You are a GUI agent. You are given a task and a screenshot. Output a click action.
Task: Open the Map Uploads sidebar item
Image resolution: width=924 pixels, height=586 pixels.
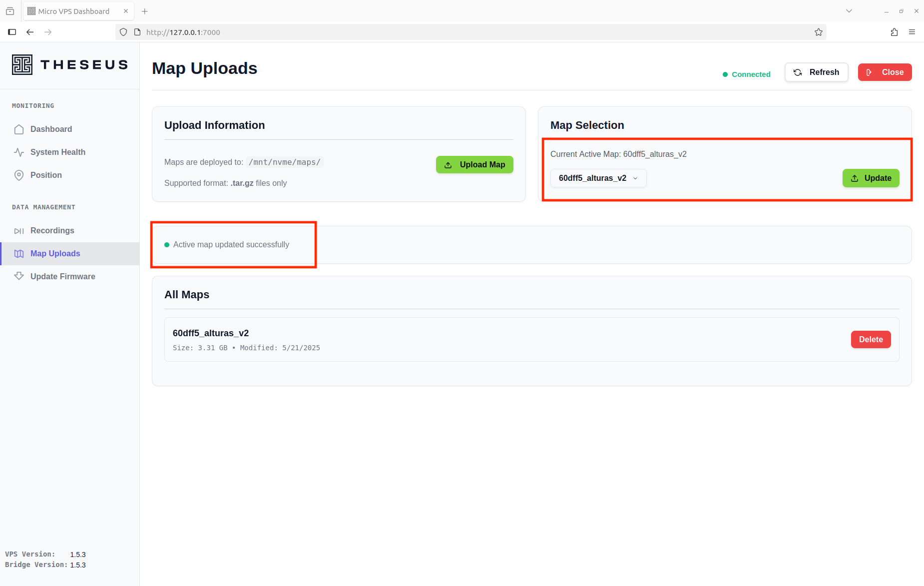[x=55, y=254]
